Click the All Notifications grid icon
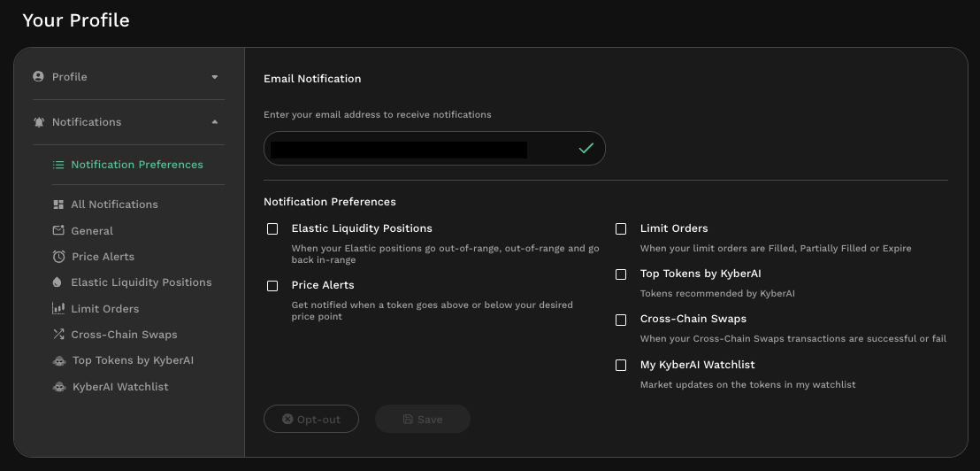The height and width of the screenshot is (471, 980). coord(58,205)
